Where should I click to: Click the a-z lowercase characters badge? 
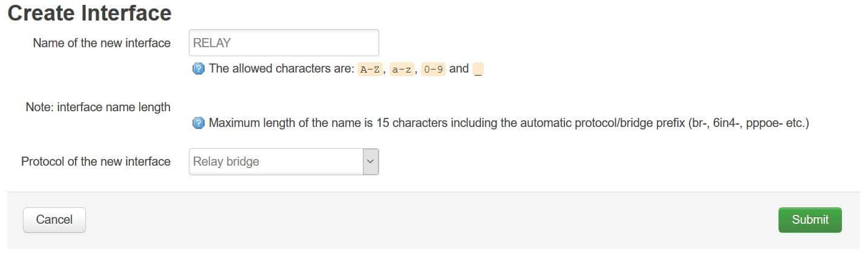click(x=402, y=69)
